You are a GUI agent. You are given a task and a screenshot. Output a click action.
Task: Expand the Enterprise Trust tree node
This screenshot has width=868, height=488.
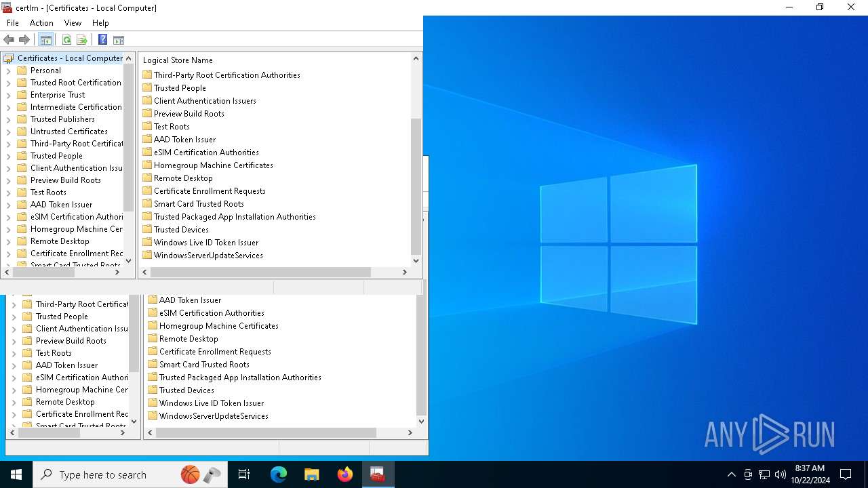[x=9, y=95]
